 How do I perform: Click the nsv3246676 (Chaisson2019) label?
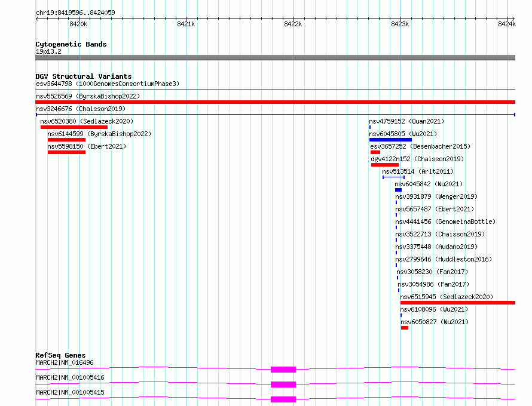[x=81, y=109]
